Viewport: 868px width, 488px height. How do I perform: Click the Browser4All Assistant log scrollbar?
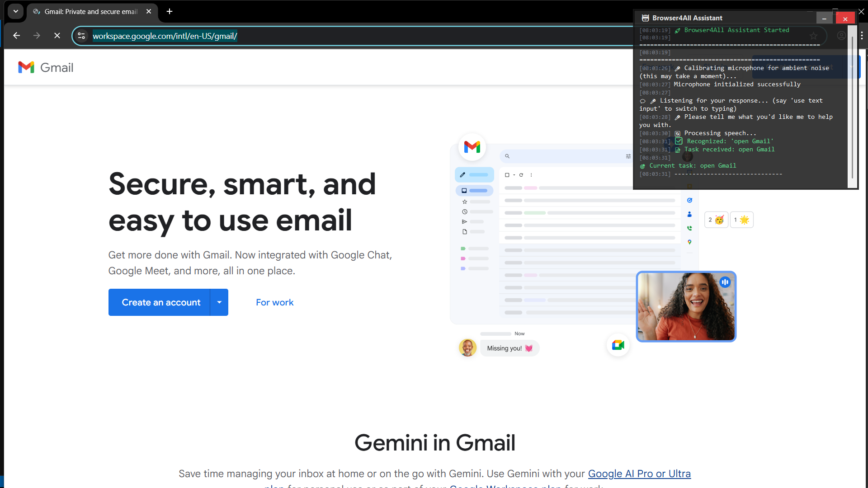[x=852, y=106]
